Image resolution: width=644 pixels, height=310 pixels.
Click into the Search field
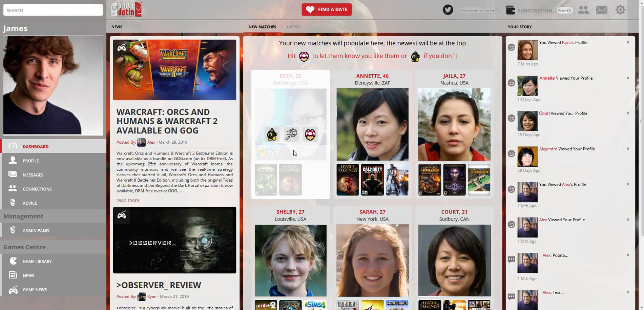point(53,10)
